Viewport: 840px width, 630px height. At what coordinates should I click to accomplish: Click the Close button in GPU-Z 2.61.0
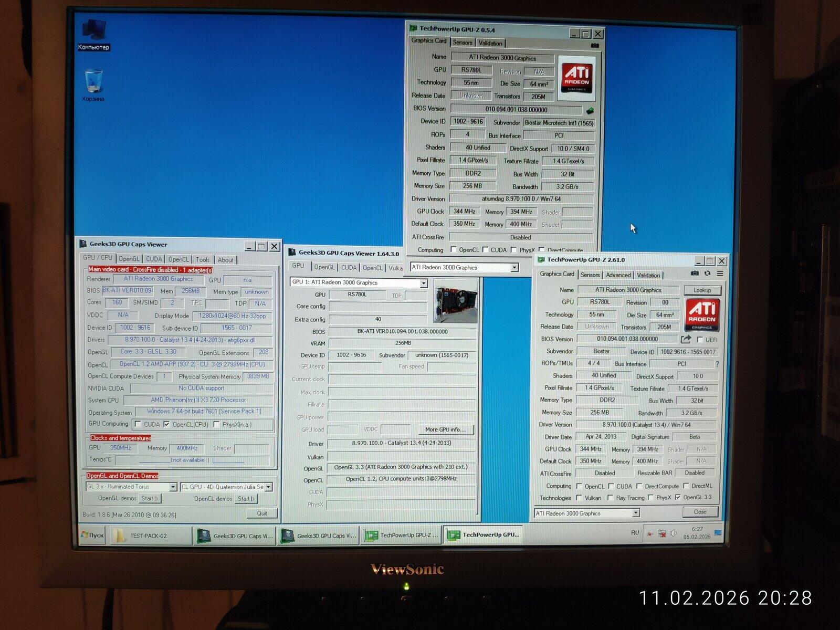pos(700,512)
